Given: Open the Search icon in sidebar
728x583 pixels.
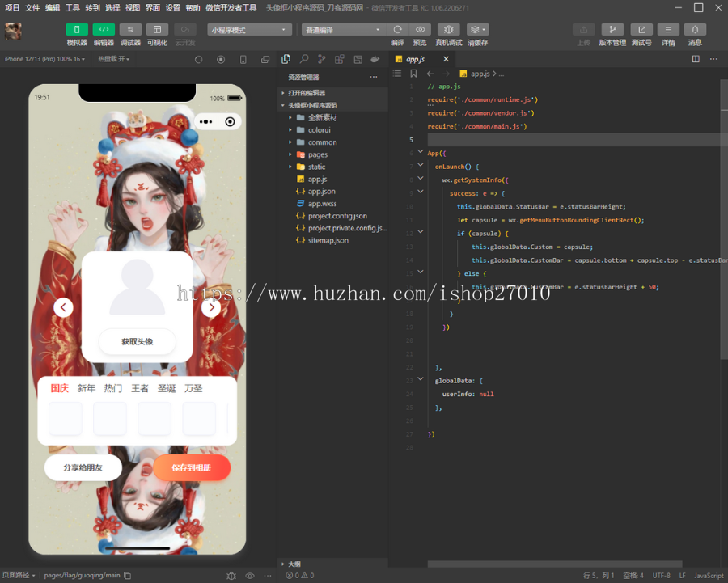Looking at the screenshot, I should tap(304, 59).
